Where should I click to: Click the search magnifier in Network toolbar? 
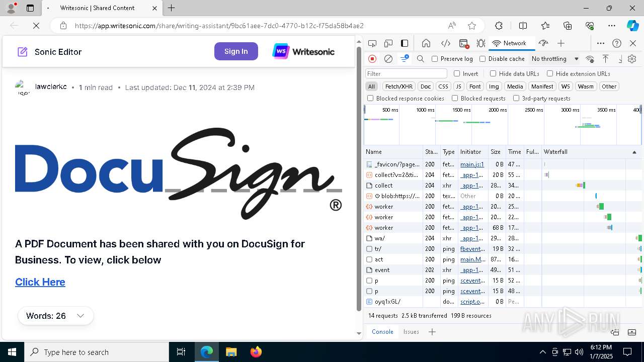click(x=421, y=59)
